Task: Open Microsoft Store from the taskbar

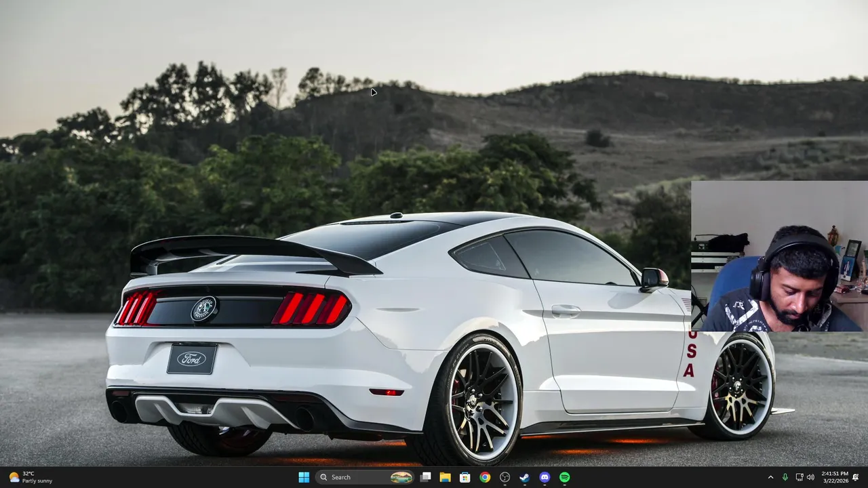Action: (465, 477)
